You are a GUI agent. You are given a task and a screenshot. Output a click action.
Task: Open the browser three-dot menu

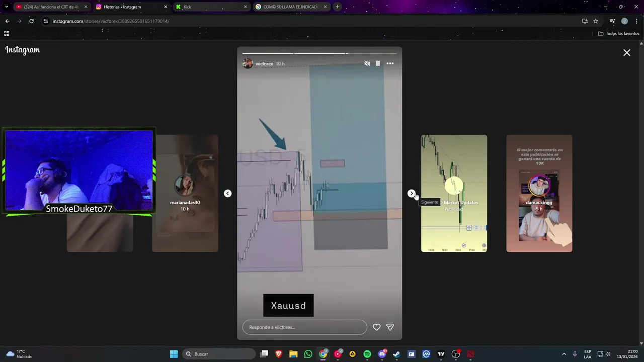click(x=637, y=21)
